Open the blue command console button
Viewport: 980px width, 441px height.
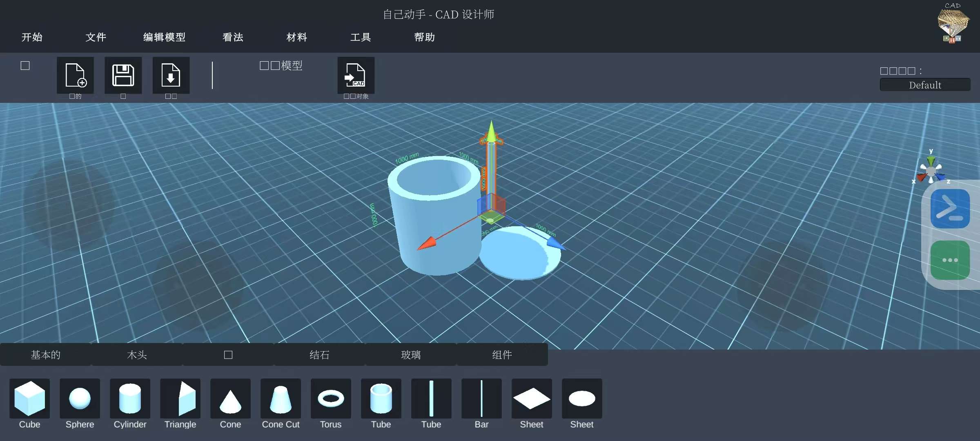(950, 209)
